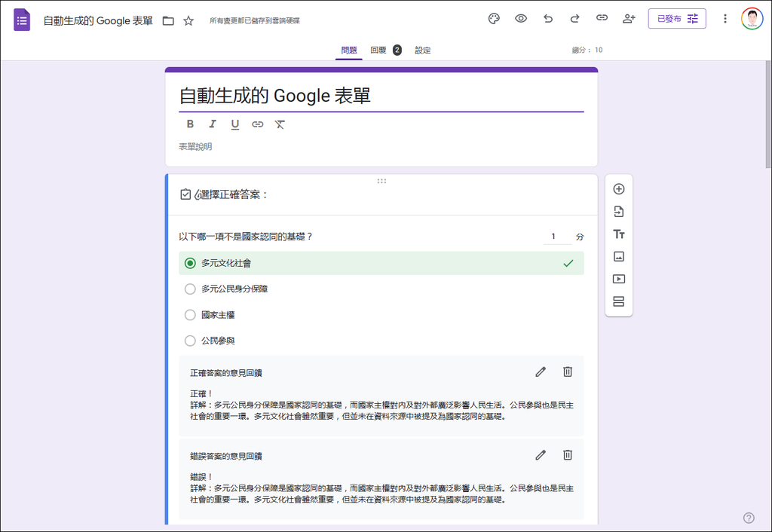
Task: Apply italic to the form title
Action: pyautogui.click(x=212, y=124)
